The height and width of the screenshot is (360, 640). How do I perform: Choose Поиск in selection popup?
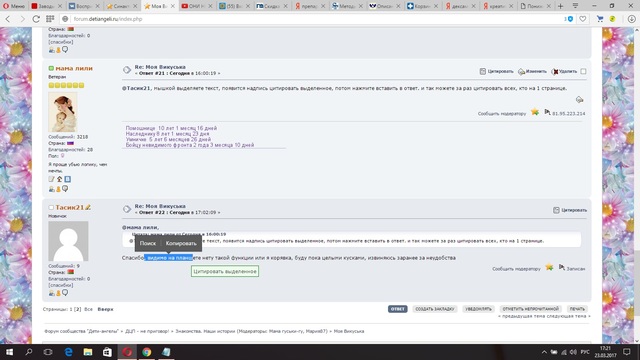(x=148, y=243)
